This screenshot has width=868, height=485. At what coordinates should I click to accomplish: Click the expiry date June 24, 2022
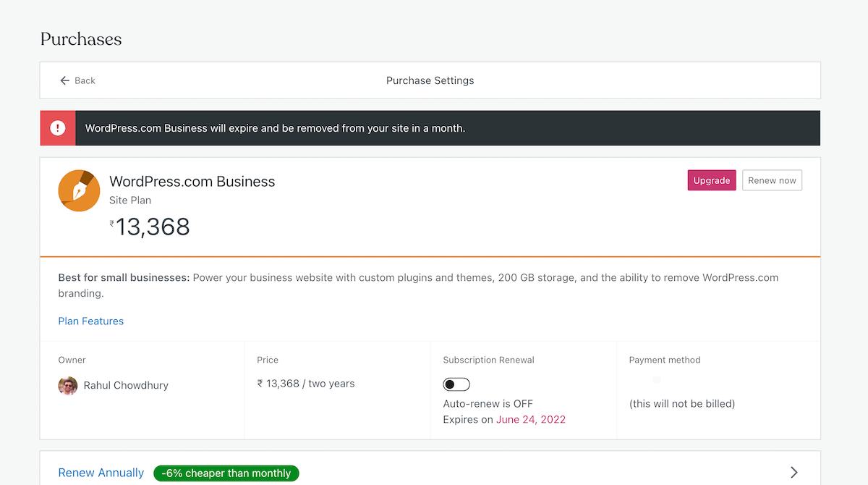tap(531, 419)
